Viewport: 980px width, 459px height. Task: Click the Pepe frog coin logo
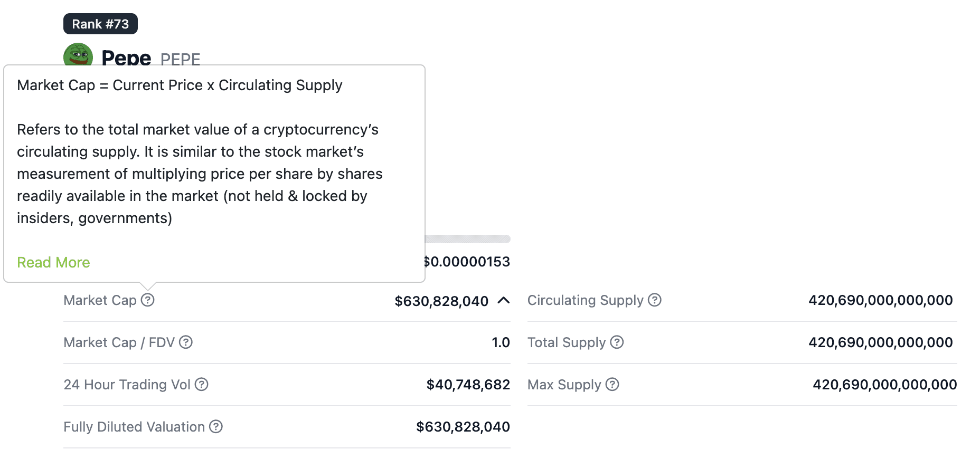pyautogui.click(x=78, y=55)
